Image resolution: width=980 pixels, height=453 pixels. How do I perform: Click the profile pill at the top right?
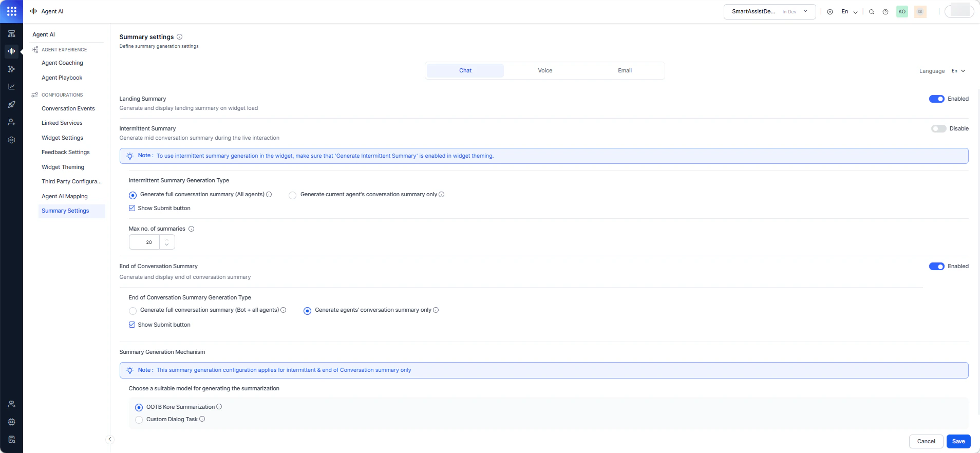pos(959,11)
